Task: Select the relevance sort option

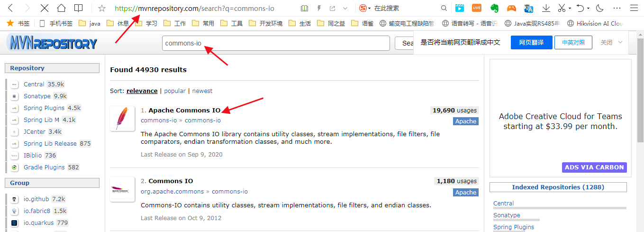Action: (142, 91)
